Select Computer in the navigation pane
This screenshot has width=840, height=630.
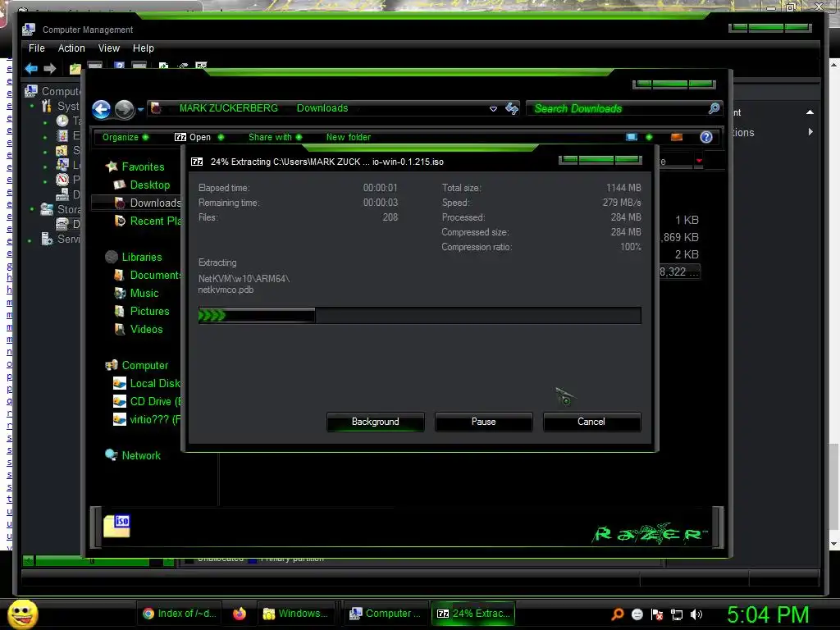point(137,365)
